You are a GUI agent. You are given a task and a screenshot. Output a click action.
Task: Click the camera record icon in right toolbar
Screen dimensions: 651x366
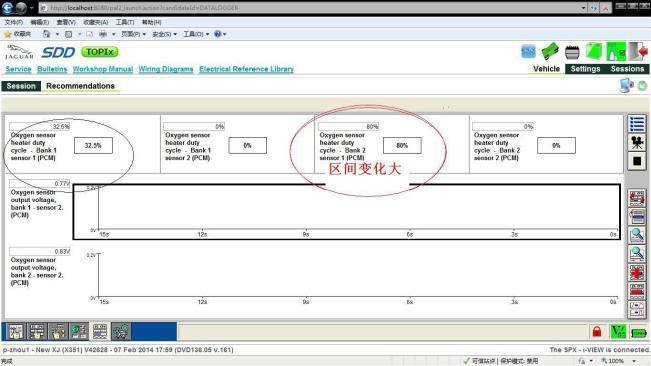[636, 143]
